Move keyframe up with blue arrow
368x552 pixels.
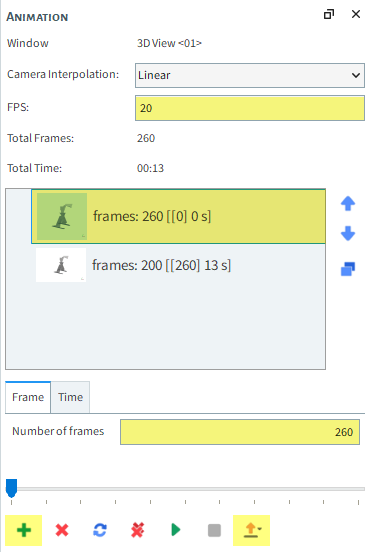coord(348,203)
